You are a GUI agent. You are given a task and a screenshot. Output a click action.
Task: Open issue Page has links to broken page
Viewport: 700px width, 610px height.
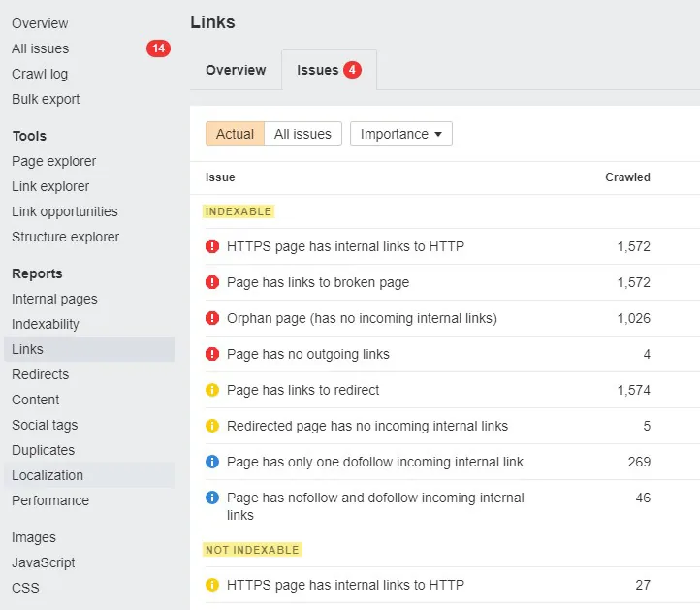pos(318,282)
